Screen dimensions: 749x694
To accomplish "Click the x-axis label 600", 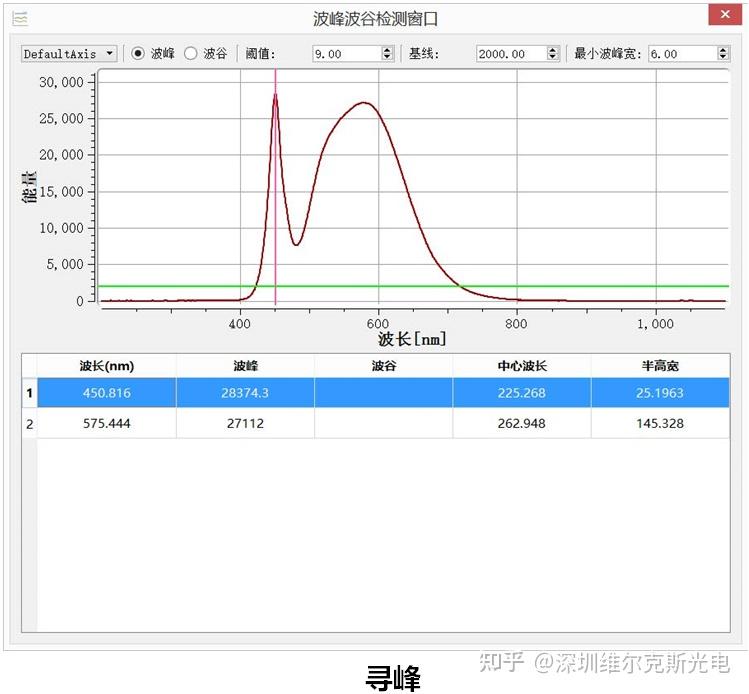I will click(x=378, y=324).
